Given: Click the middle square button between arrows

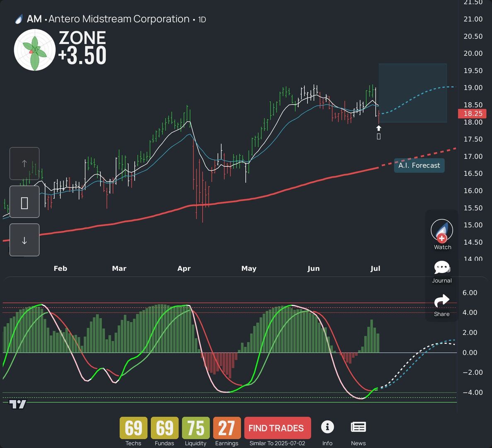Looking at the screenshot, I should [24, 202].
